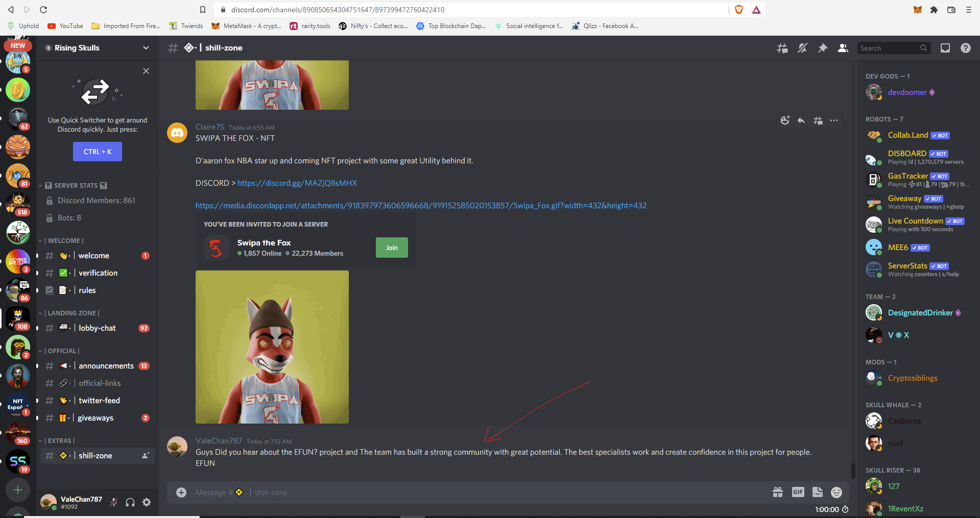This screenshot has width=980, height=518.
Task: Open the browser extensions puzzle icon
Action: tap(934, 10)
